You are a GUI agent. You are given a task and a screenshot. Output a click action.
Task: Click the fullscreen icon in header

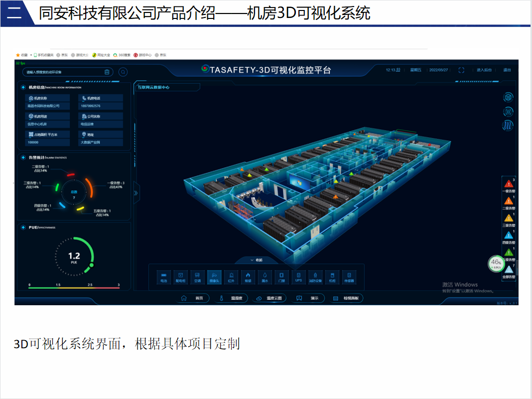461,70
